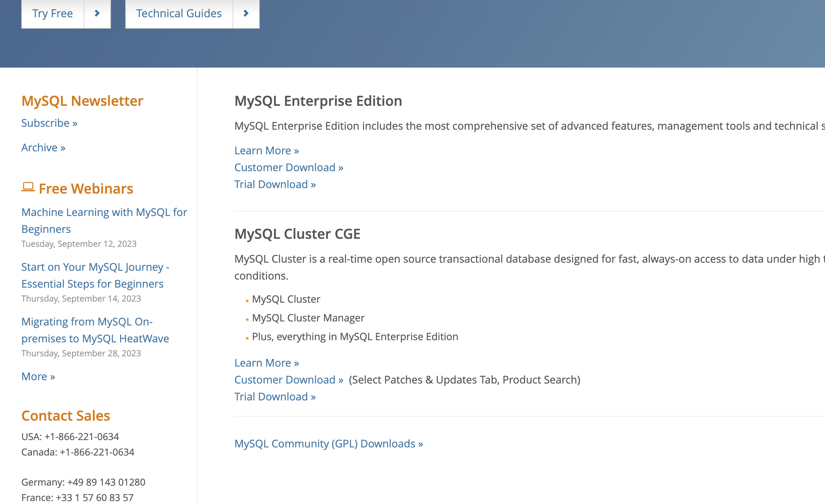Open Enterprise Edition Customer Download link
825x504 pixels.
(289, 168)
